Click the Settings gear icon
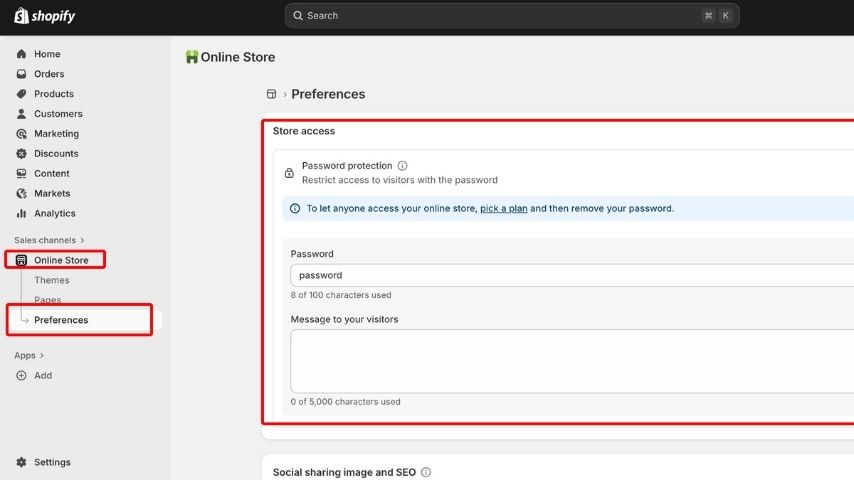 point(21,462)
